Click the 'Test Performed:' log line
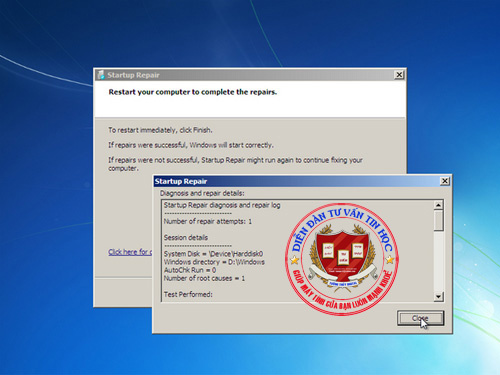 188,294
